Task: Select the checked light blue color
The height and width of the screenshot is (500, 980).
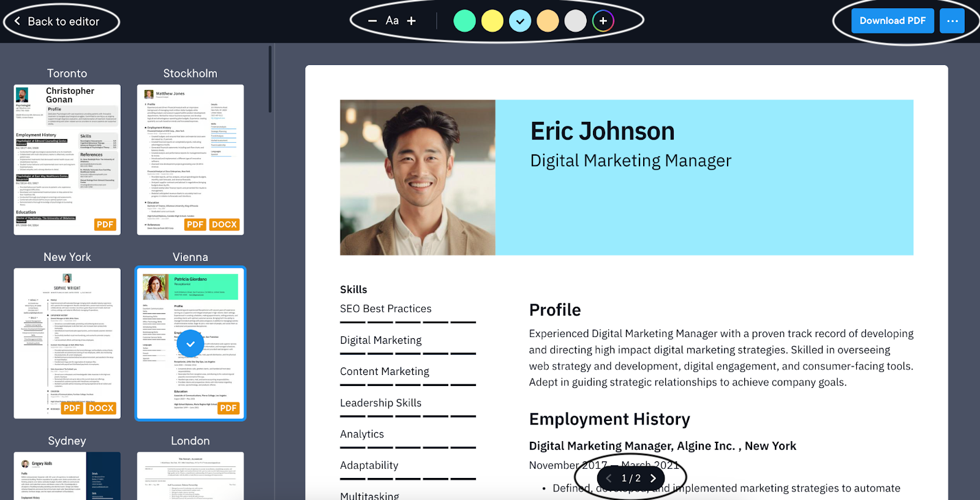Action: pos(520,21)
